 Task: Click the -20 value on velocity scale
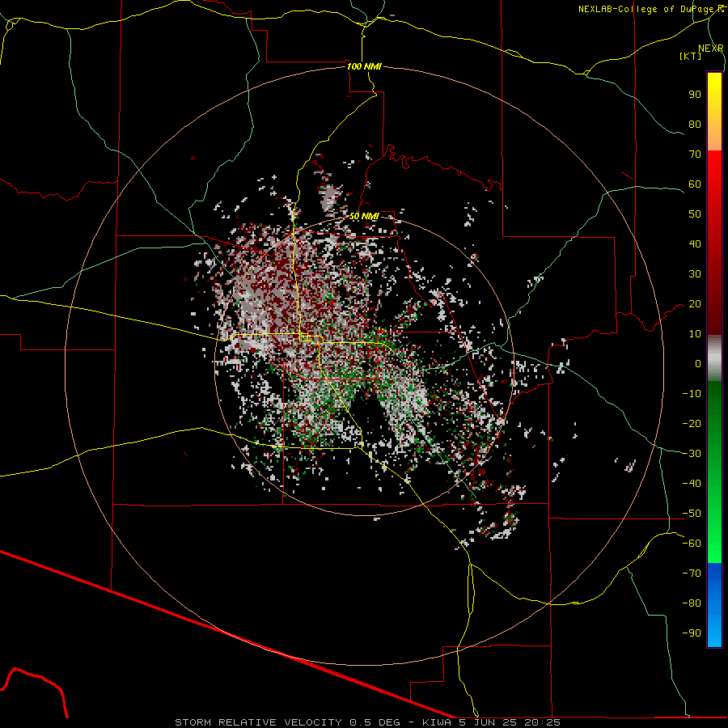692,423
